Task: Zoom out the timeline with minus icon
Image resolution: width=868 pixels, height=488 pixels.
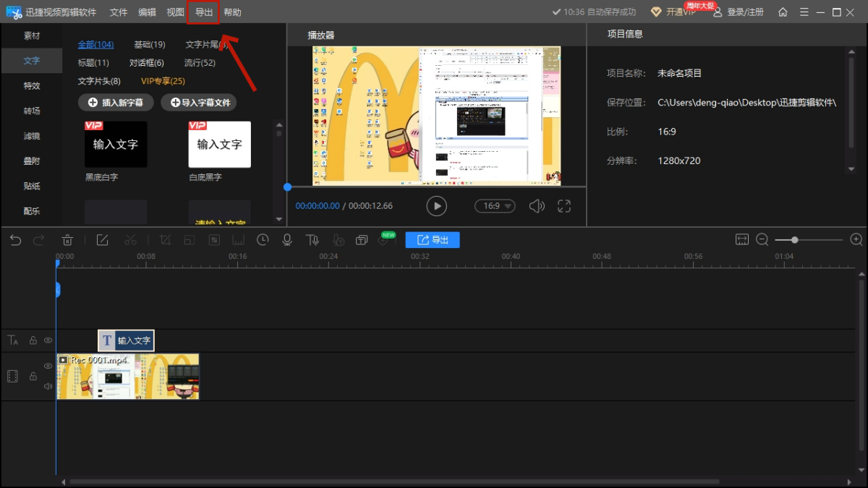Action: [762, 239]
